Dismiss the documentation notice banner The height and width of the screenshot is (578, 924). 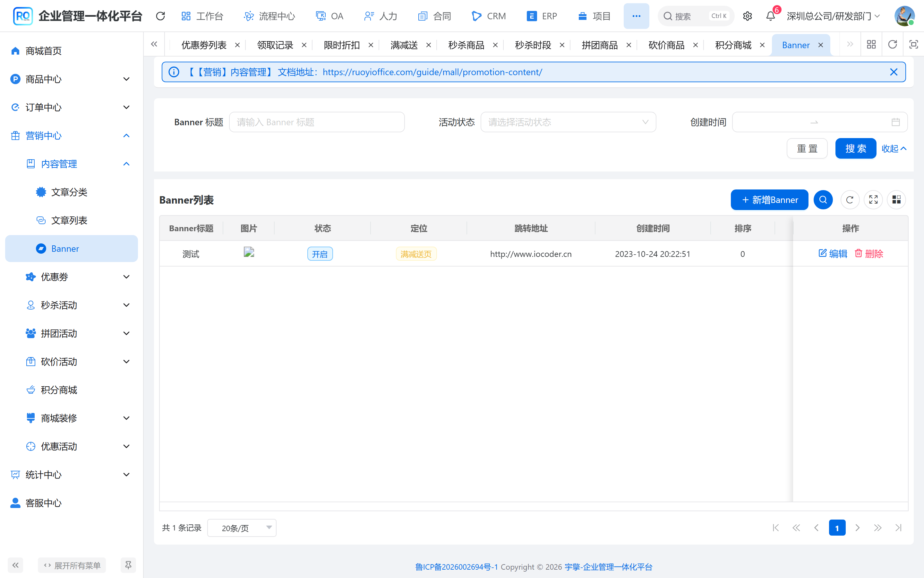[x=894, y=72]
